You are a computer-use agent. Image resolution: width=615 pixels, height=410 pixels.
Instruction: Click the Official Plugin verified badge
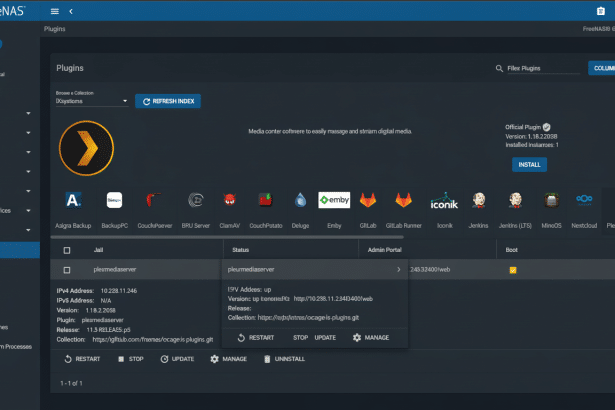(546, 127)
